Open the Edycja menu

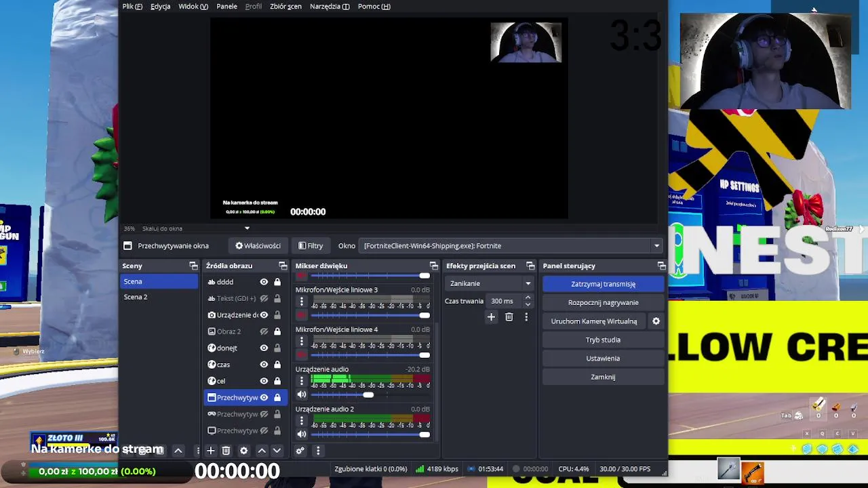tap(161, 6)
